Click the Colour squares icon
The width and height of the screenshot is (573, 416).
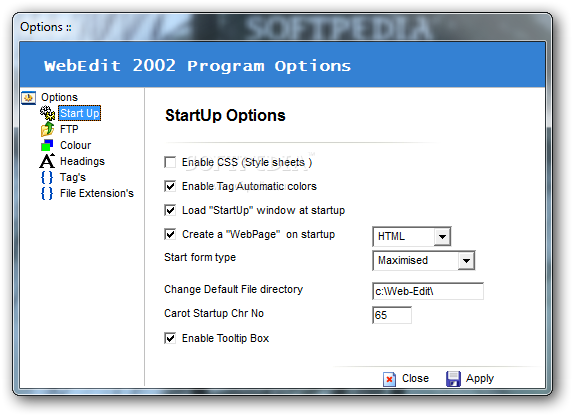click(x=47, y=145)
